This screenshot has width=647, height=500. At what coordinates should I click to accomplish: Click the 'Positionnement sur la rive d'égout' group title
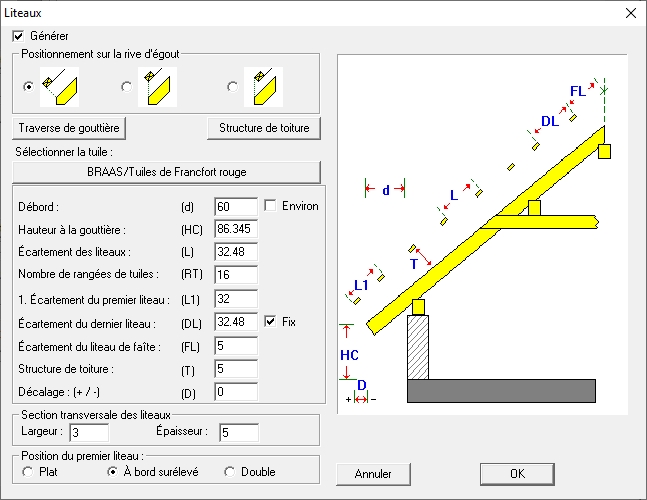(x=100, y=54)
